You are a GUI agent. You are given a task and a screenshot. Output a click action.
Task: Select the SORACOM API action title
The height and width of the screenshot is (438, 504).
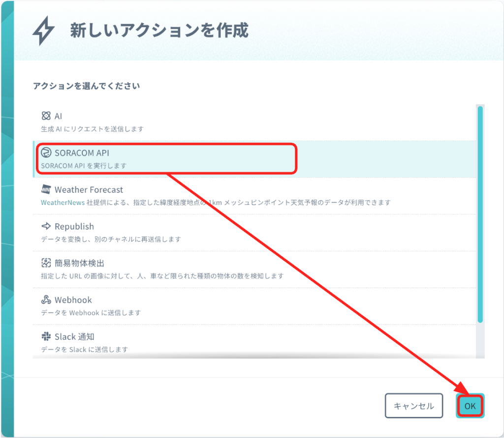click(x=82, y=153)
